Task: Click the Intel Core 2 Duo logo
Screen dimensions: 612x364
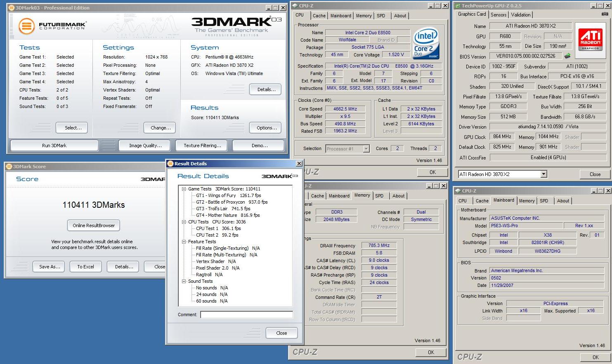Action: click(426, 43)
